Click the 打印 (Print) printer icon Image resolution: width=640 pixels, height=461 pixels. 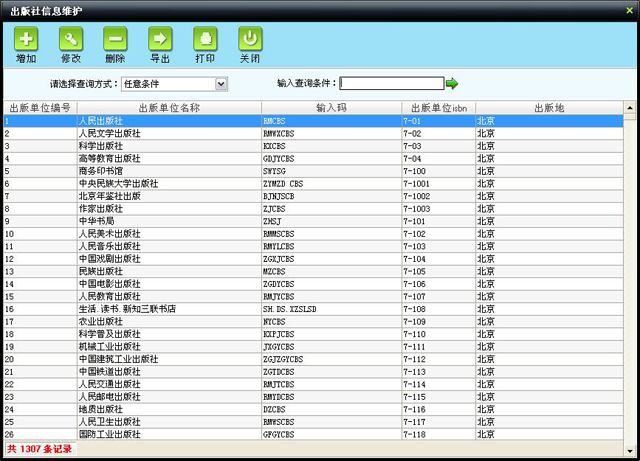pos(205,40)
